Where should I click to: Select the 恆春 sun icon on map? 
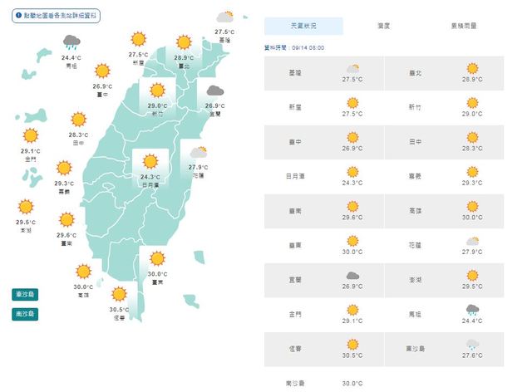point(119,293)
